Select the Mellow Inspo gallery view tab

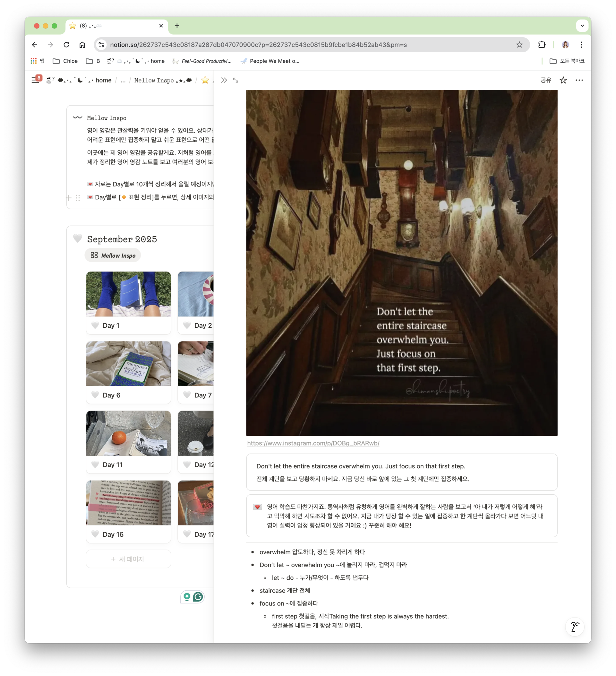click(113, 256)
